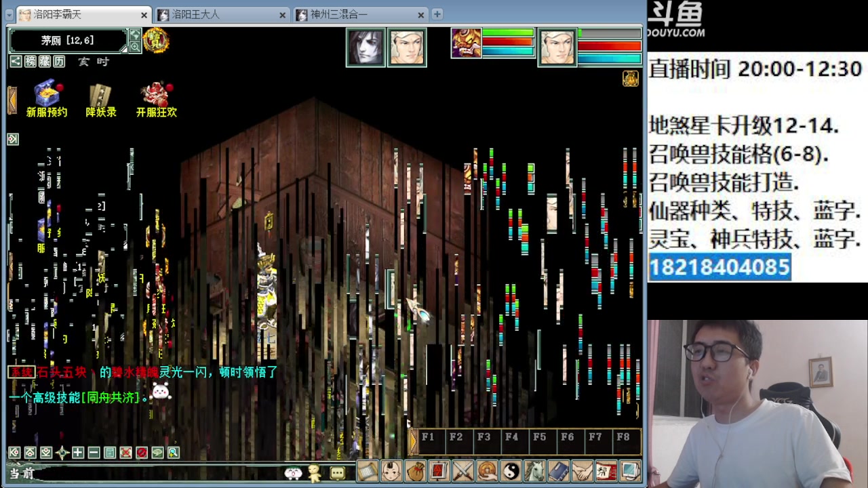The image size is (868, 488).
Task: Click the pet's green health bar
Action: [x=508, y=33]
